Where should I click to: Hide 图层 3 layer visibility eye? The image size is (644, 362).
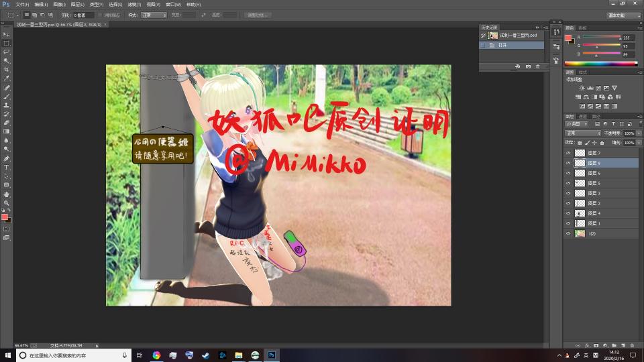pyautogui.click(x=568, y=193)
